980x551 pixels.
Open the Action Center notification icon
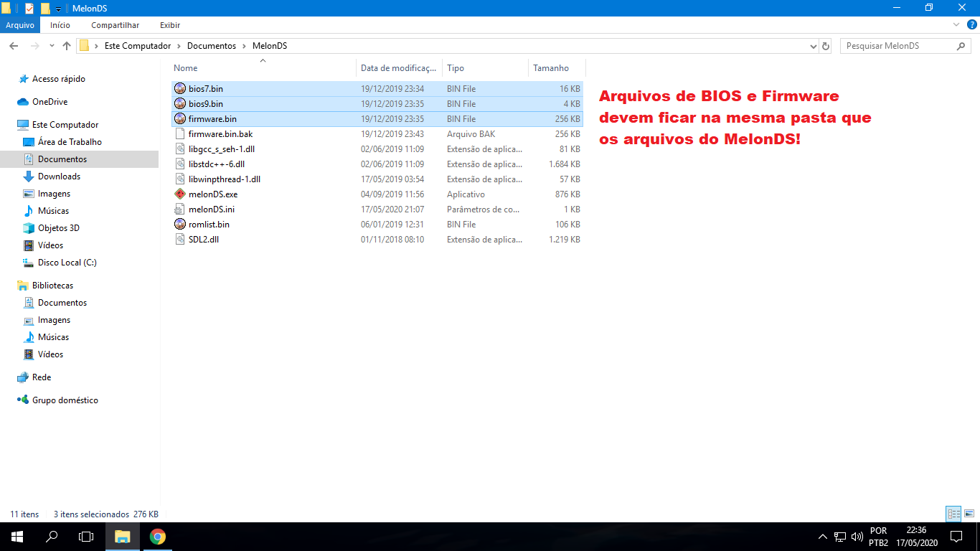(956, 536)
